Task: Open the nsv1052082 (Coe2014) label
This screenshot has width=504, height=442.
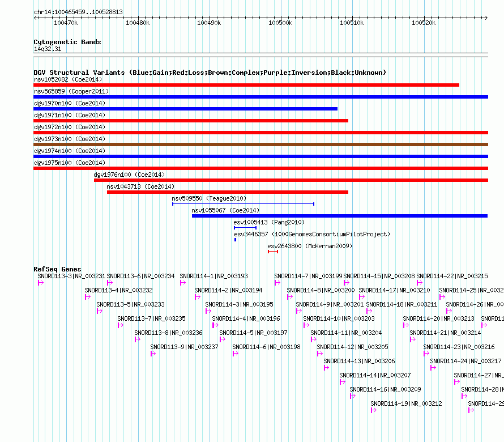Action: pos(68,79)
